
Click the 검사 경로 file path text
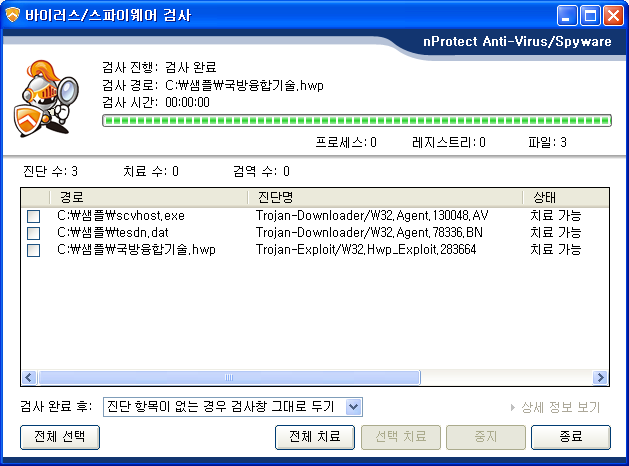point(244,85)
